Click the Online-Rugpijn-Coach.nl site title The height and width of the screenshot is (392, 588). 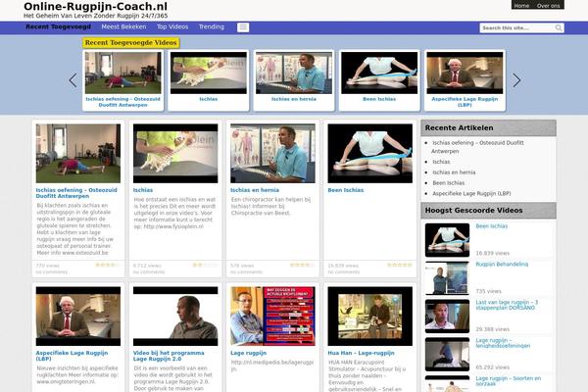point(96,7)
